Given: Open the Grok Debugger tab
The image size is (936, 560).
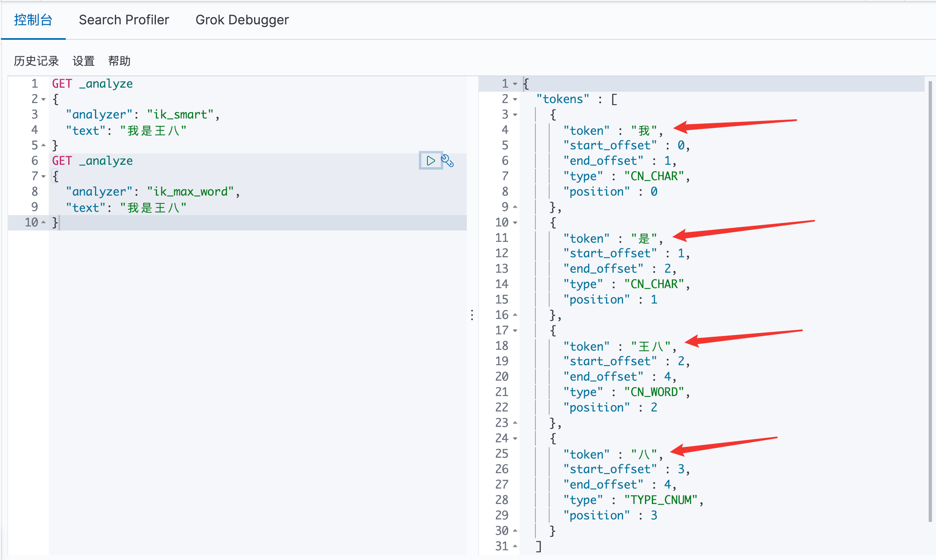Looking at the screenshot, I should click(x=242, y=20).
